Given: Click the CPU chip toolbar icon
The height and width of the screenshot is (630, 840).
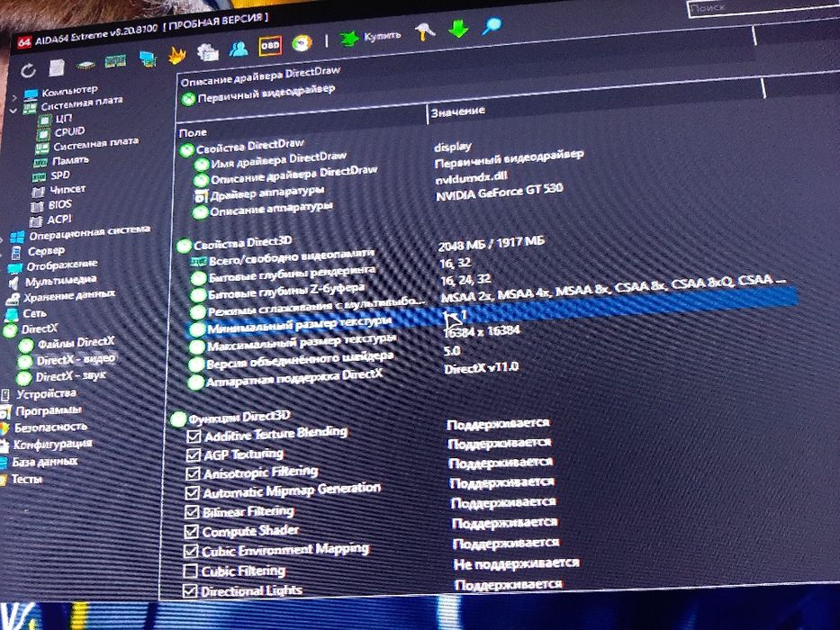Looking at the screenshot, I should [86, 66].
